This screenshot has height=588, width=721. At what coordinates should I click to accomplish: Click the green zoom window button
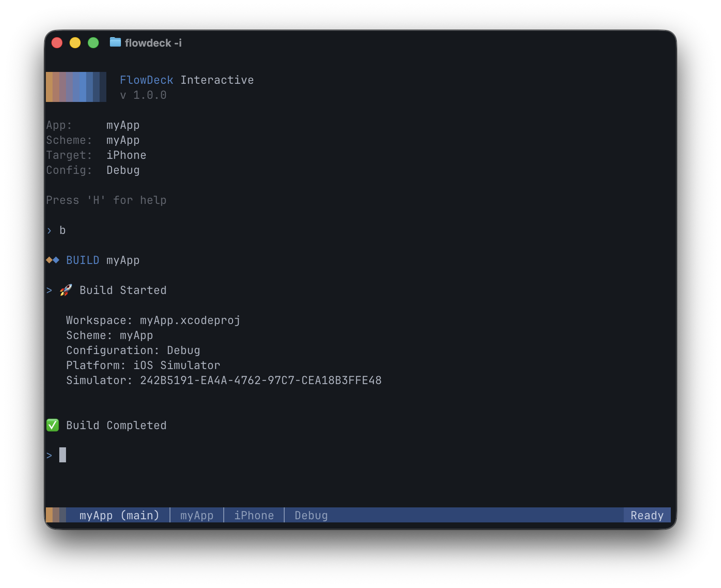[93, 43]
